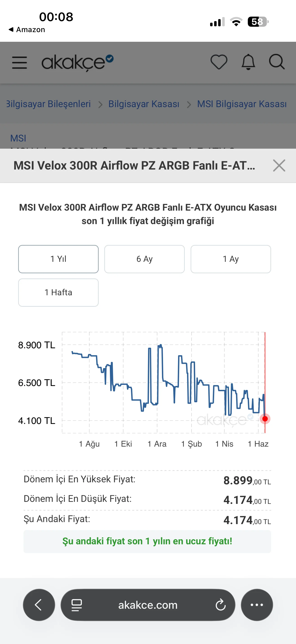The width and height of the screenshot is (296, 644).
Task: Select the 1 Yıl time range
Action: pos(58,259)
